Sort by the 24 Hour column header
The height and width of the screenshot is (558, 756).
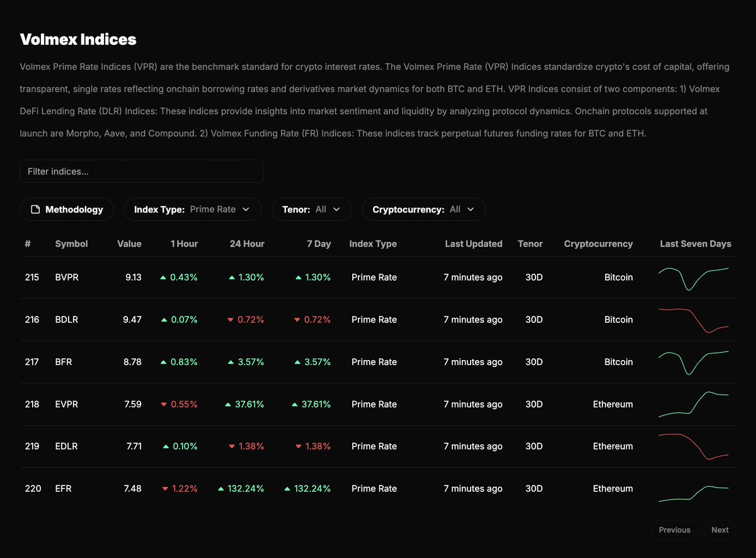tap(247, 243)
